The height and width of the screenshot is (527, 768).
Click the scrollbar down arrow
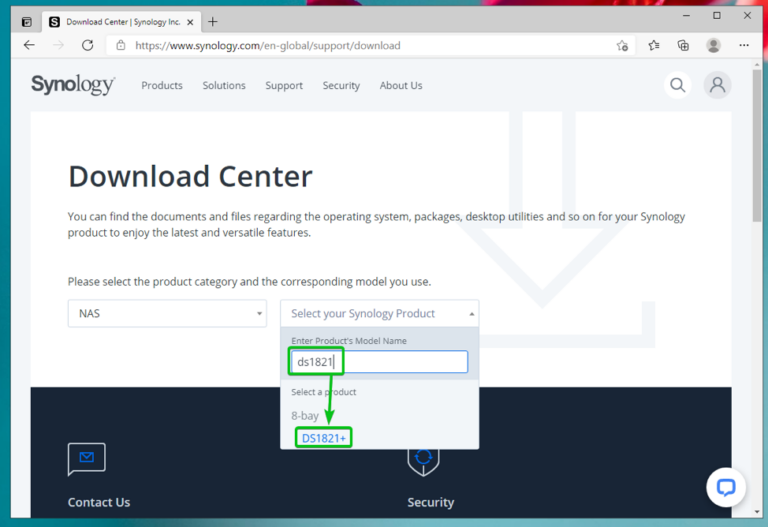[757, 512]
